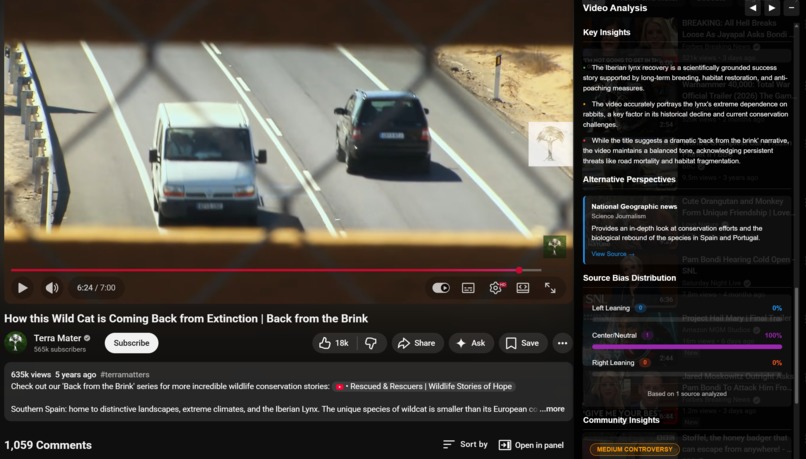
Task: Turn on subtitles/closed captions
Action: tap(468, 288)
